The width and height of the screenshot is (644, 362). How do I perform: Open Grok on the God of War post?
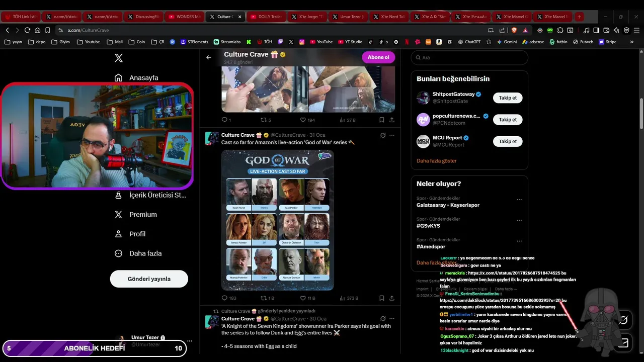click(383, 135)
